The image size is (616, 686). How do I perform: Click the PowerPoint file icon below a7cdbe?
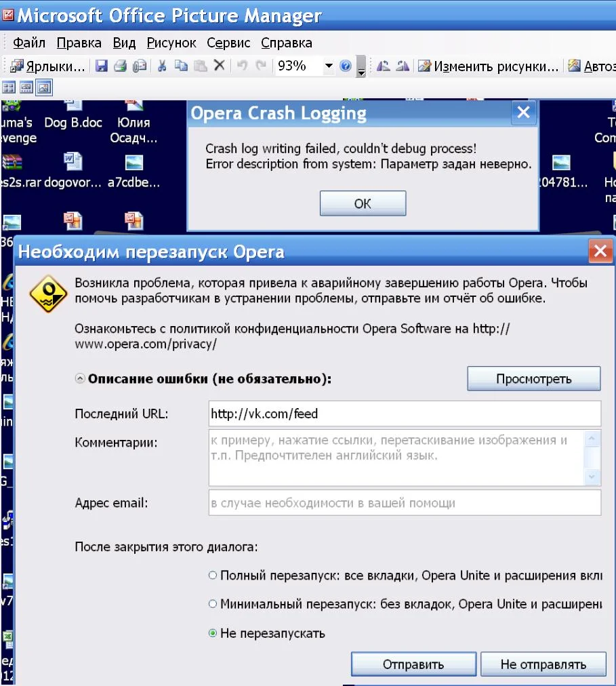click(134, 220)
